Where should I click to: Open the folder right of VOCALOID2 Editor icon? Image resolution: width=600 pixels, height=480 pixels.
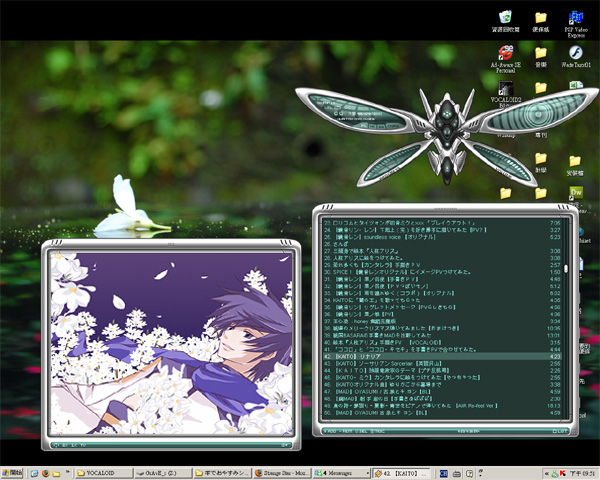click(541, 88)
